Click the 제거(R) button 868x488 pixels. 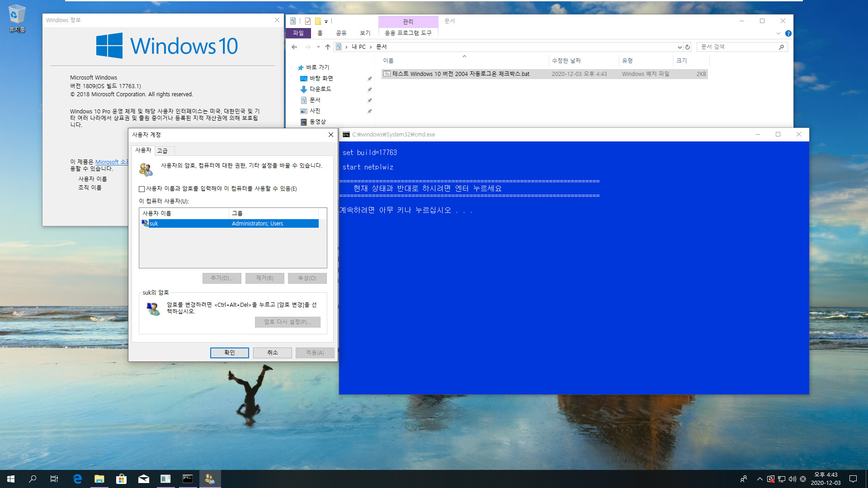point(265,278)
